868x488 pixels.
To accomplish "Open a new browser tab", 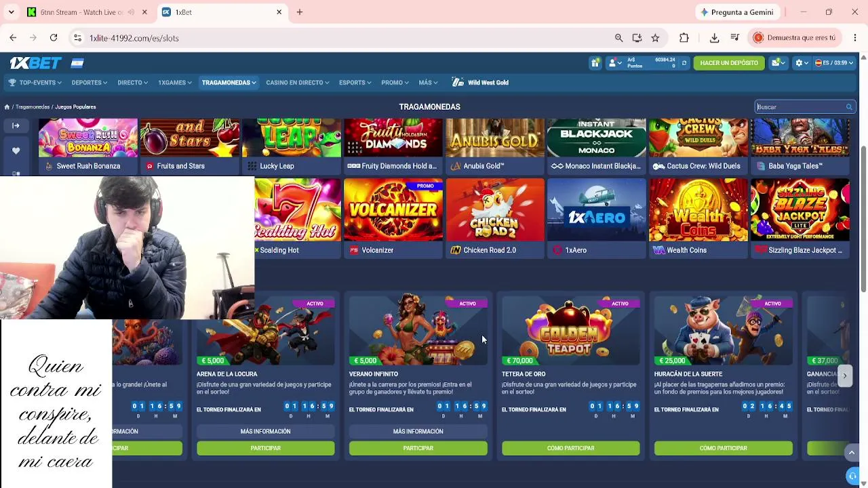I will tap(299, 12).
